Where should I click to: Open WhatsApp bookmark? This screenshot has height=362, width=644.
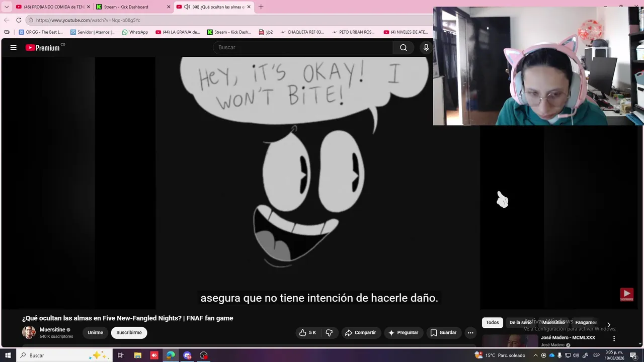point(135,32)
